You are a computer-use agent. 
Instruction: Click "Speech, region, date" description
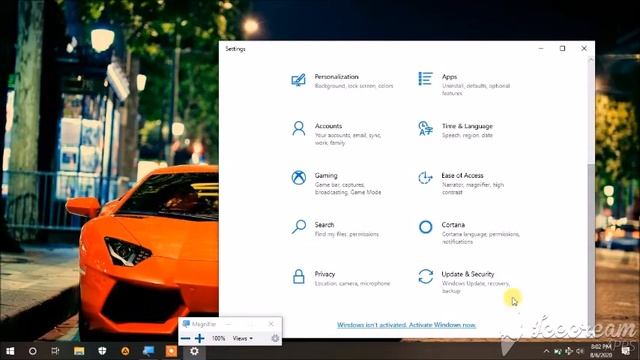coord(467,136)
